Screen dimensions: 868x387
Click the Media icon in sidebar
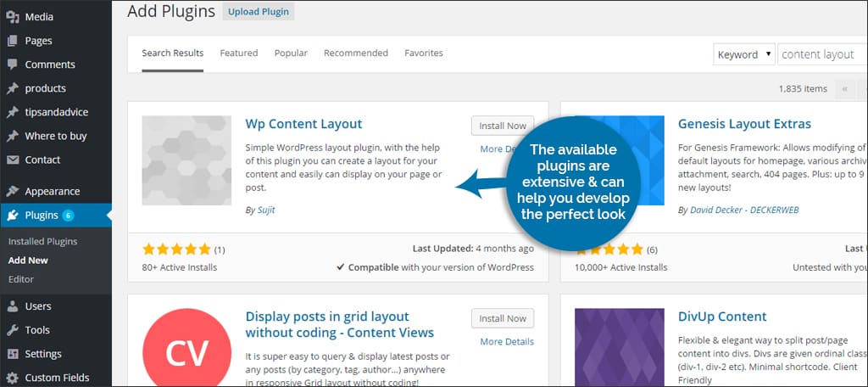click(12, 17)
